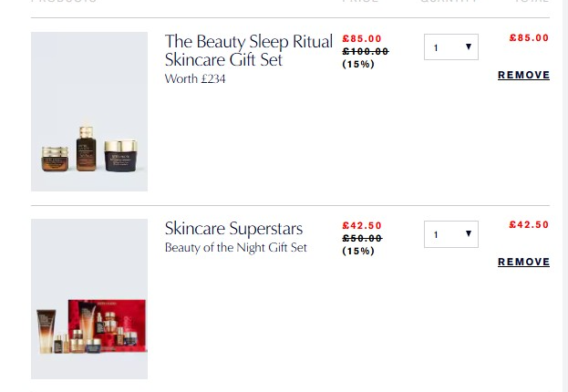Click the arrow icon in Skincare Superstars quantity box
Viewport: 568px width, 392px height.
click(x=468, y=234)
